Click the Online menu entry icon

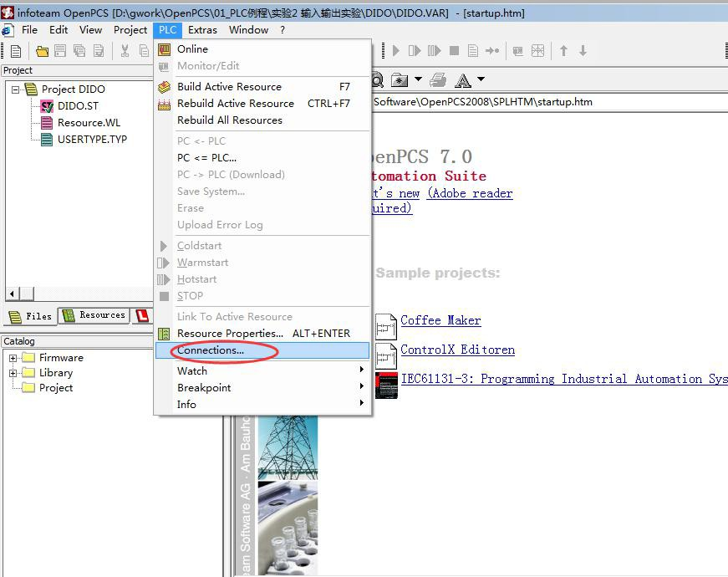click(x=164, y=49)
